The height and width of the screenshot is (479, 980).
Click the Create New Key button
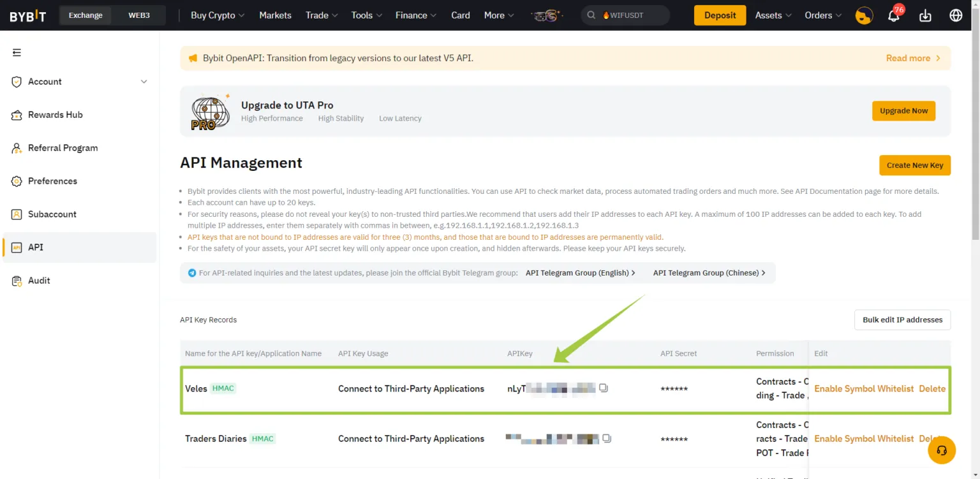point(915,165)
